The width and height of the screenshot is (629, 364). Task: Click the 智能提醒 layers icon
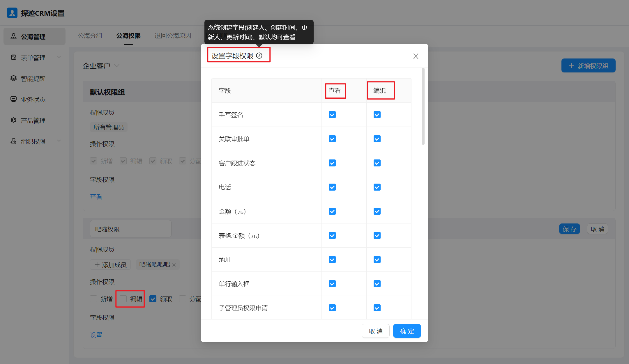(13, 78)
